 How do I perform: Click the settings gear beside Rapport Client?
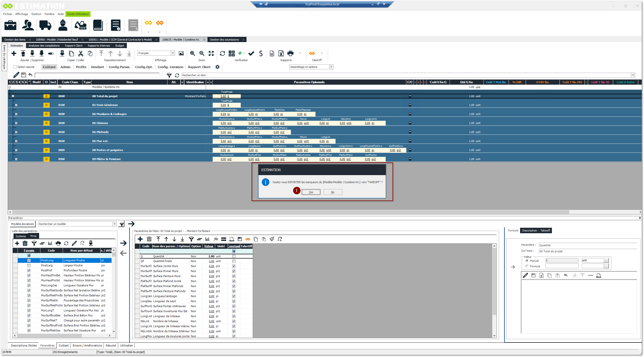point(217,67)
